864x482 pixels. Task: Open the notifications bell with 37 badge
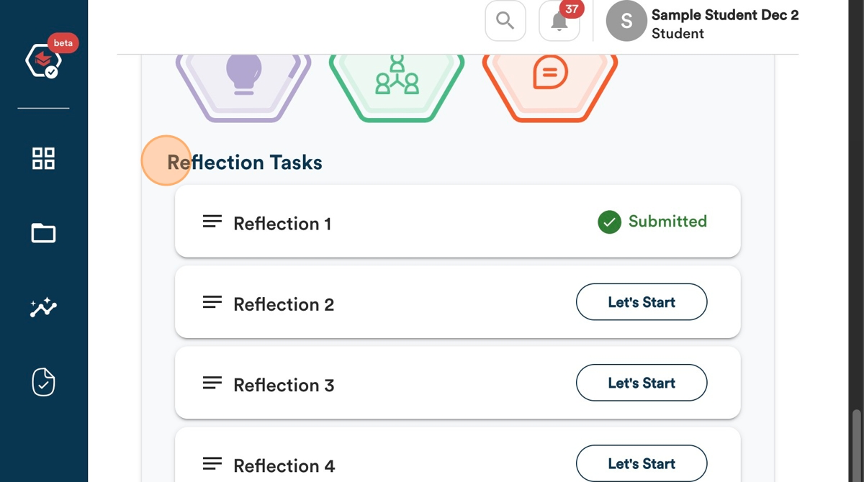(x=559, y=21)
